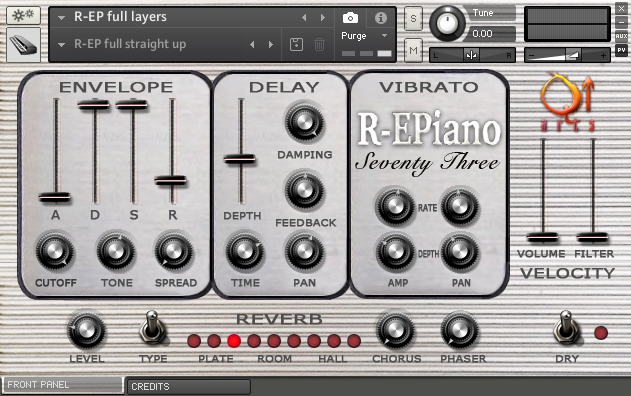Click the envelope attack A slider
Screen dimensions: 631x396
(x=55, y=197)
